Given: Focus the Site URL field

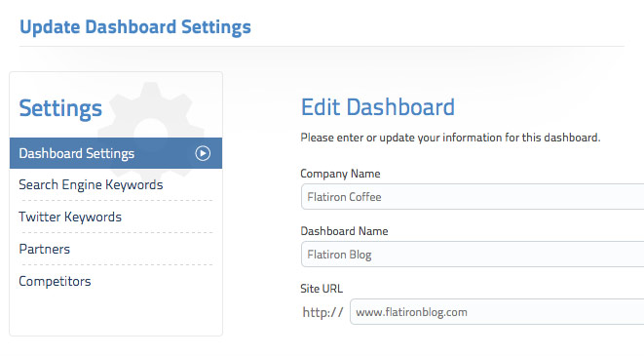Looking at the screenshot, I should 497,312.
